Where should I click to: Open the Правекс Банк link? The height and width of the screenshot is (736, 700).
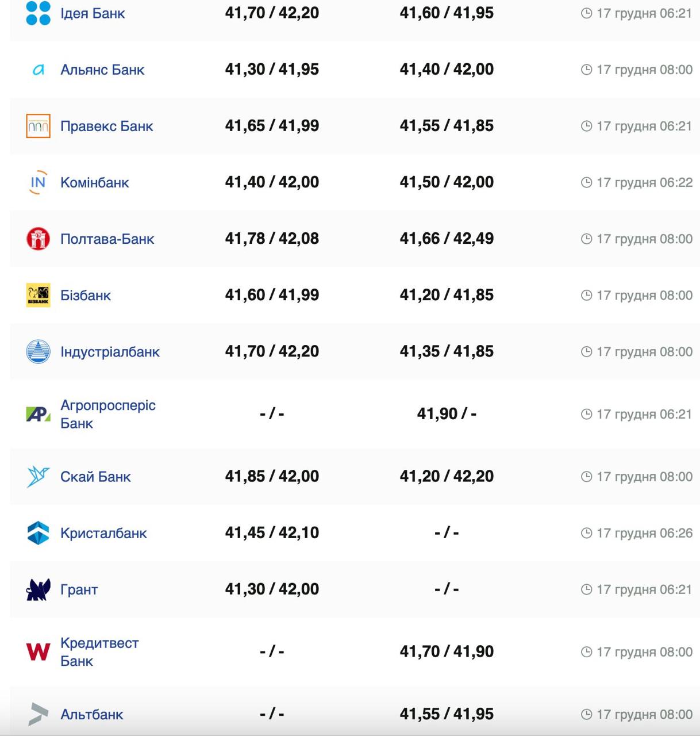[107, 126]
